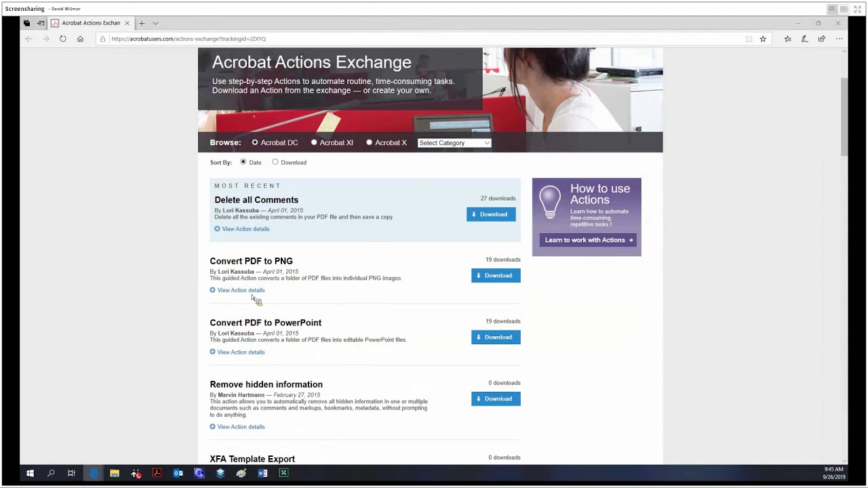This screenshot has width=868, height=488.
Task: Click the Acrobat Actions Exchange tab
Action: 91,23
